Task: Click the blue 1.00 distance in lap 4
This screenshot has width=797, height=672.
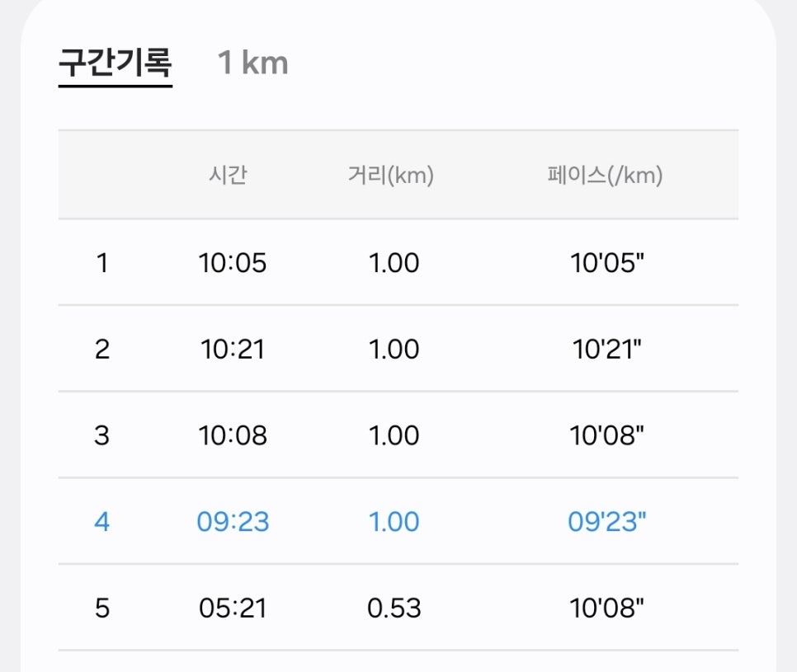Action: (x=394, y=522)
